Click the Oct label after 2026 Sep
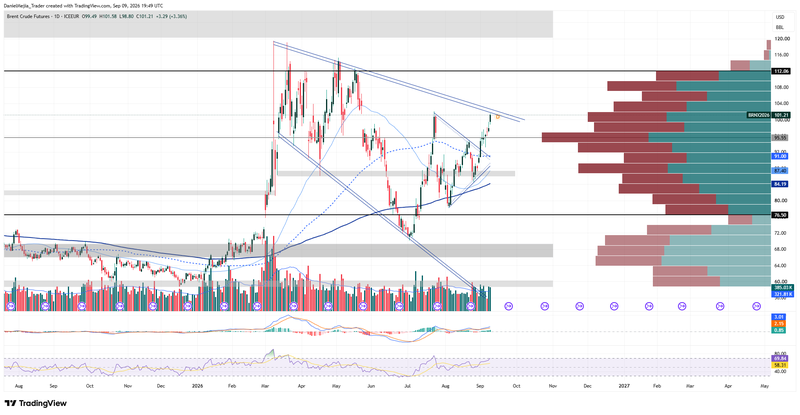 tap(516, 386)
